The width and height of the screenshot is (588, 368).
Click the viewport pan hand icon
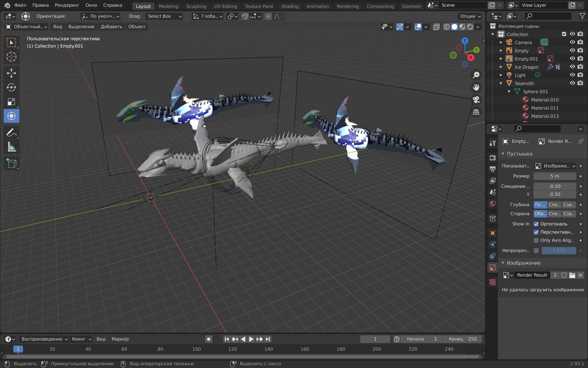[476, 87]
